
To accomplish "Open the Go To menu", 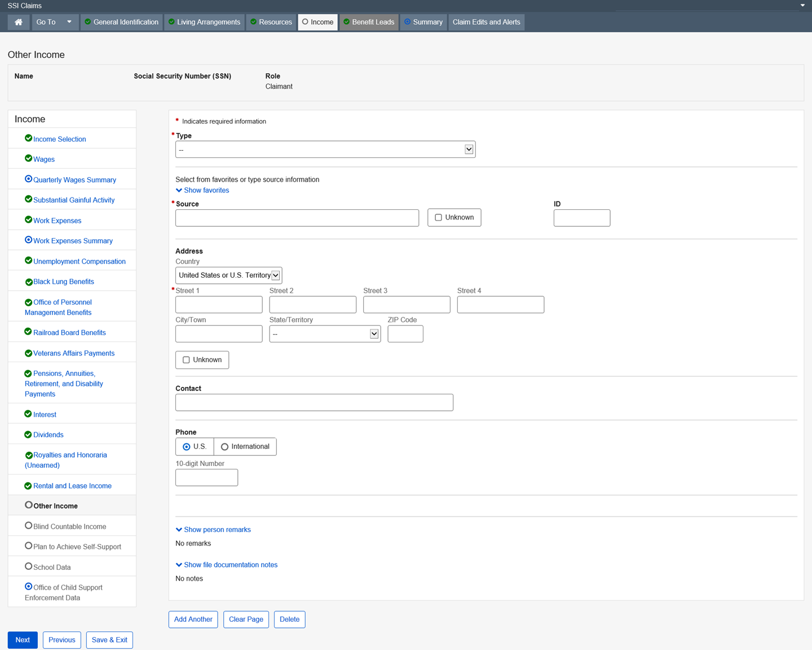I will pos(54,22).
